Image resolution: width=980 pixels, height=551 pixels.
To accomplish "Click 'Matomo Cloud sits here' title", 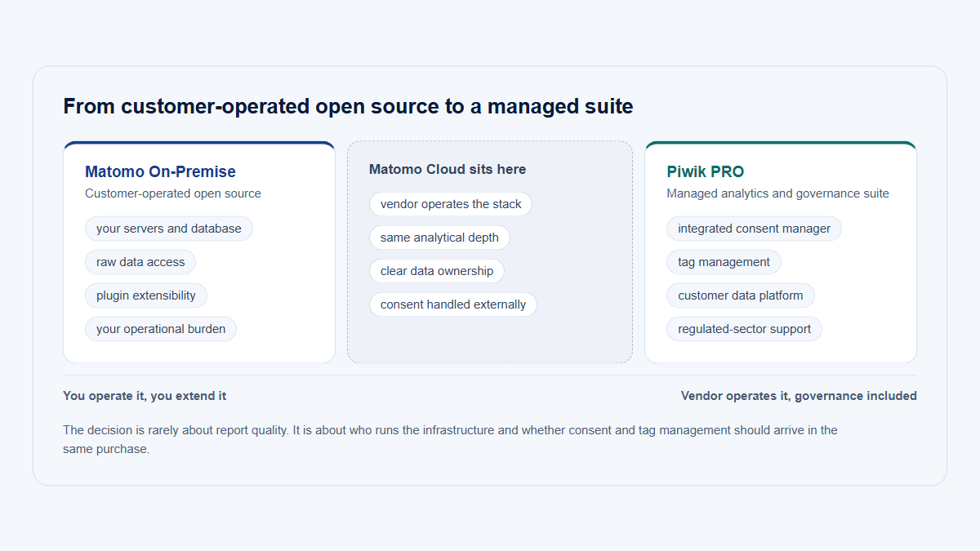I will pos(448,169).
